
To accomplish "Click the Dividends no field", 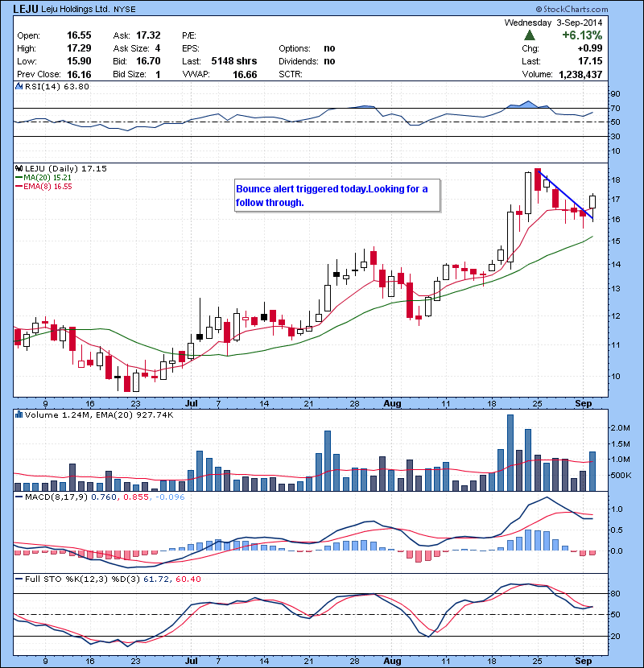I will [x=307, y=61].
